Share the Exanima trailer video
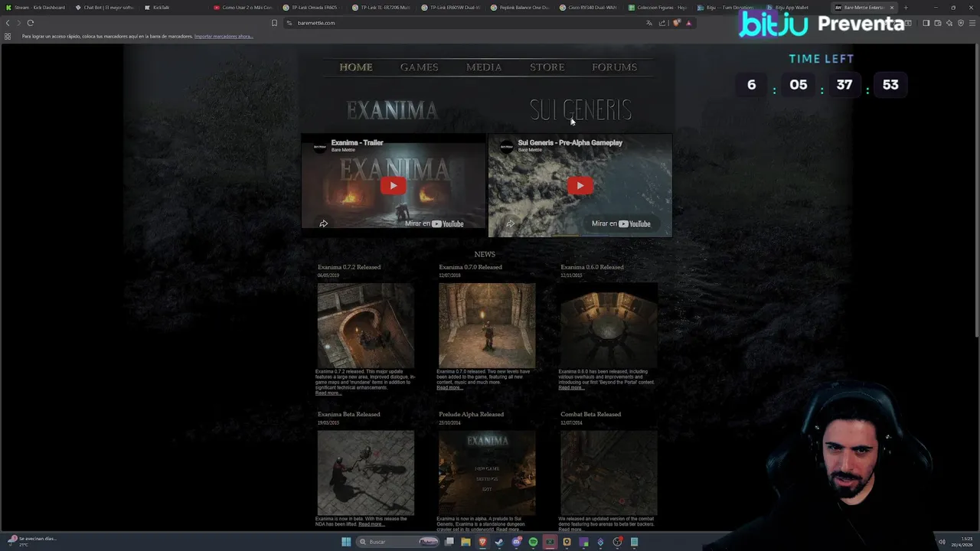980x551 pixels. click(x=323, y=223)
